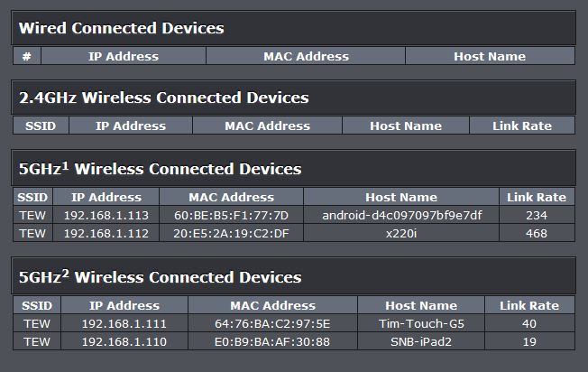The width and height of the screenshot is (588, 372).
Task: Select the link rate value 234
Action: (x=537, y=216)
